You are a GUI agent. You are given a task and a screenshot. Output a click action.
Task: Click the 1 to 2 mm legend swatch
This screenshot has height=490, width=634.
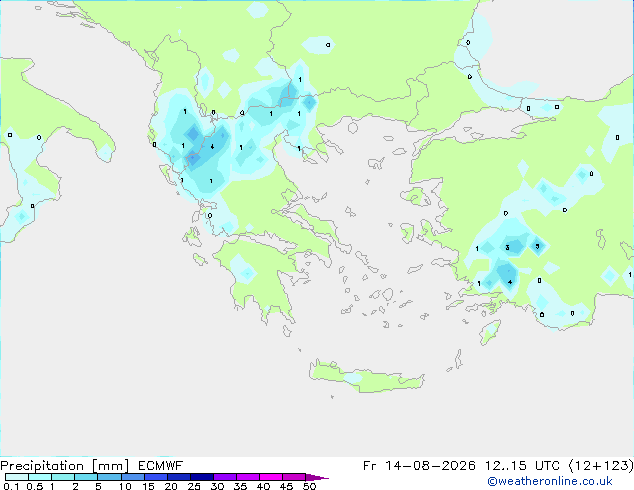click(x=63, y=477)
